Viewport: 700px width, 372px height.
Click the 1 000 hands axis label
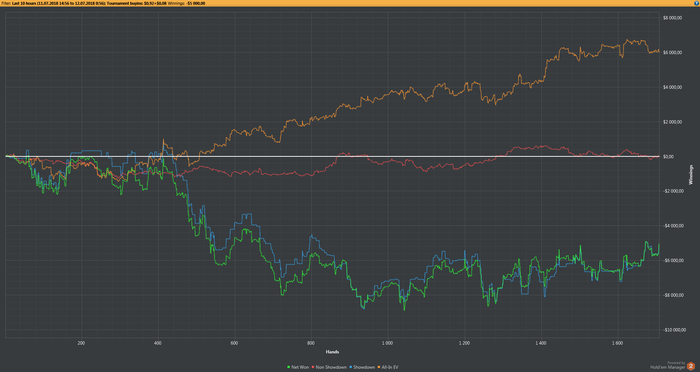387,343
